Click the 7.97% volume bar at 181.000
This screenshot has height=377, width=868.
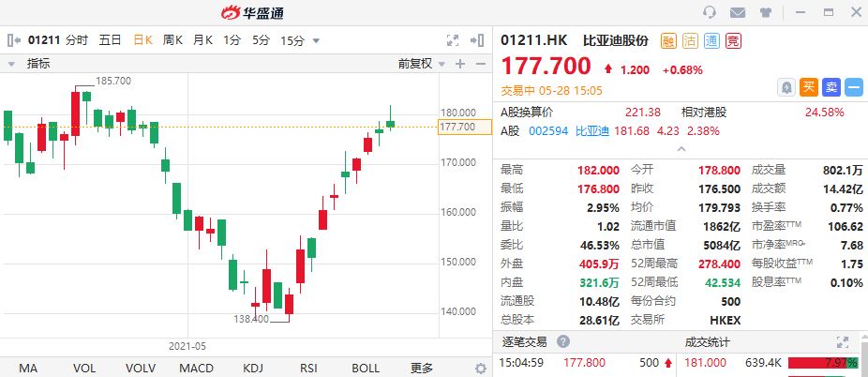(824, 363)
